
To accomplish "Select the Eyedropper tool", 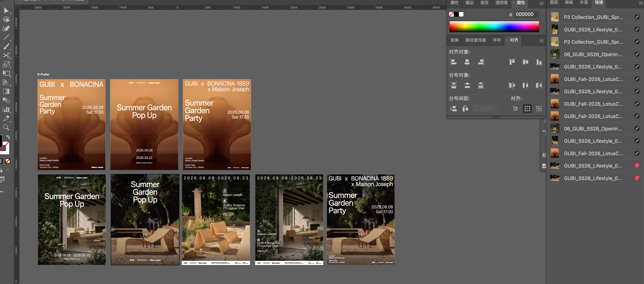I will tap(6, 118).
